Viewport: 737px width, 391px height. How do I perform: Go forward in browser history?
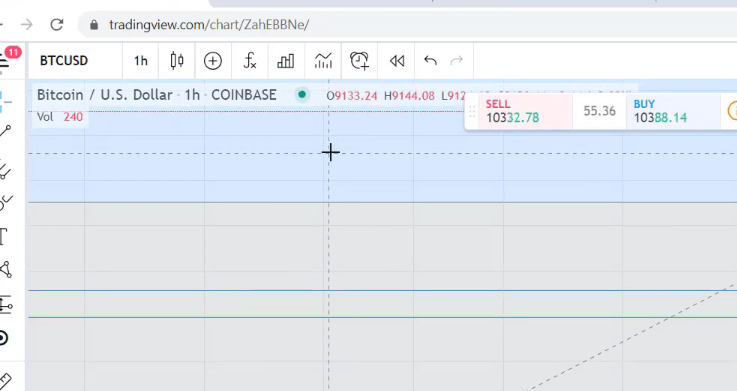(x=27, y=24)
